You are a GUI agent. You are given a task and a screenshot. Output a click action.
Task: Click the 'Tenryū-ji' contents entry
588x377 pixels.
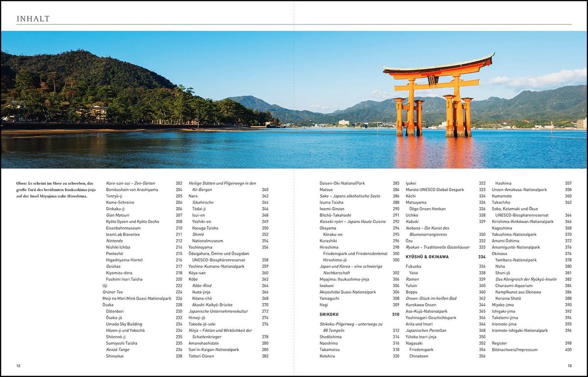coord(115,196)
